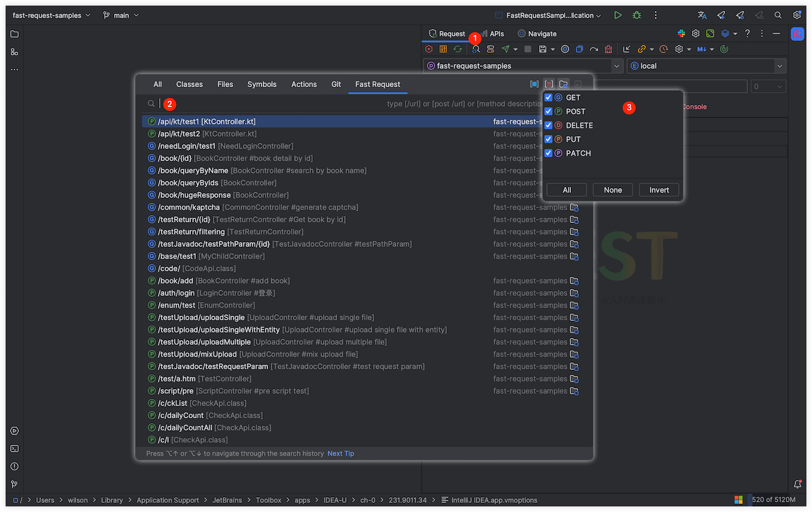Click the green sync refresh icon
This screenshot has height=512, width=812.
(458, 49)
